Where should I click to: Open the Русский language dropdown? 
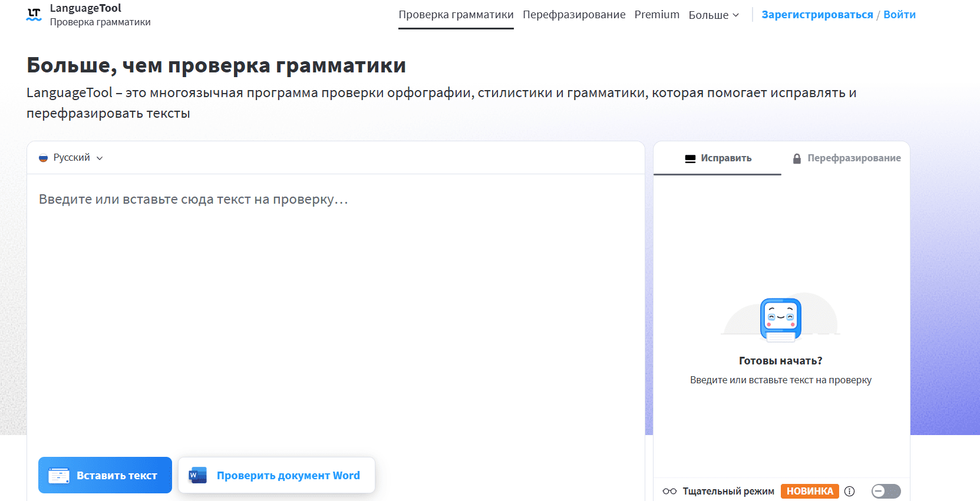(x=71, y=158)
